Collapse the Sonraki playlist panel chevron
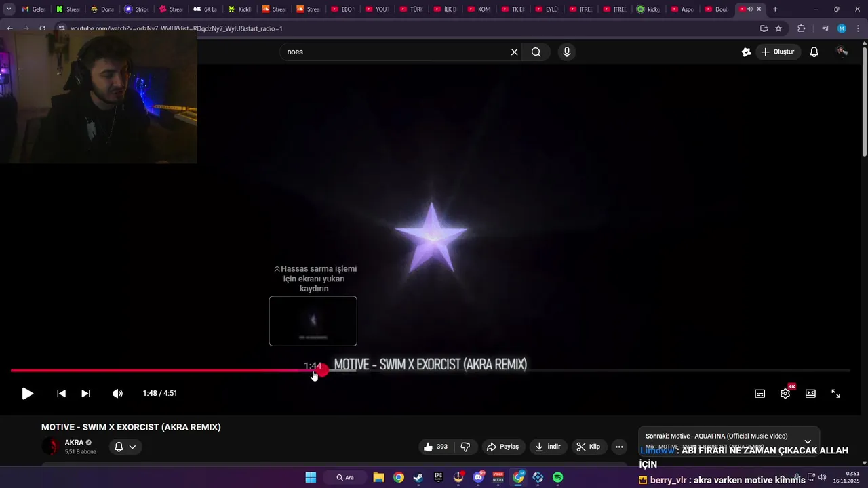This screenshot has width=868, height=488. pos(808,441)
